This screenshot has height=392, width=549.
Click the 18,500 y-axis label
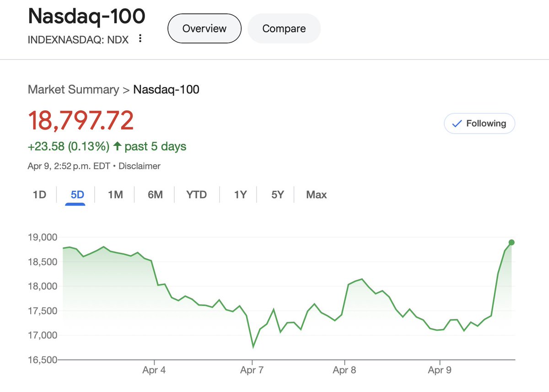[42, 262]
